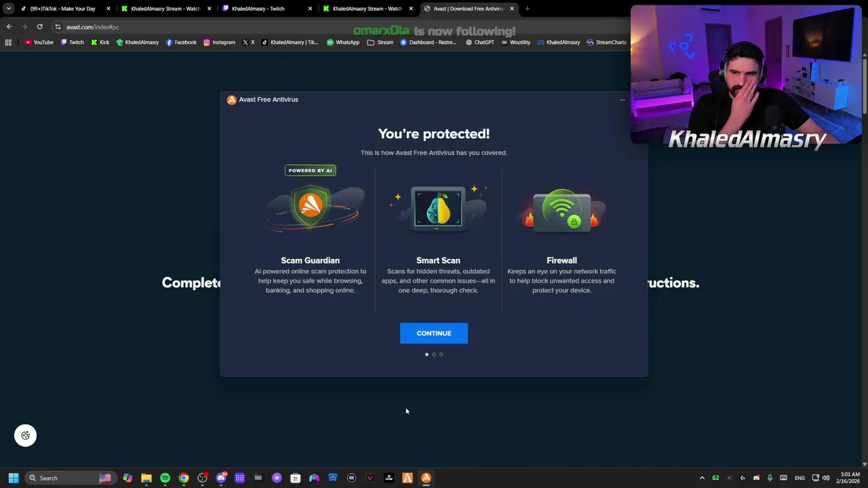868x488 pixels.
Task: Click the microphone icon in system tray
Action: [x=770, y=478]
